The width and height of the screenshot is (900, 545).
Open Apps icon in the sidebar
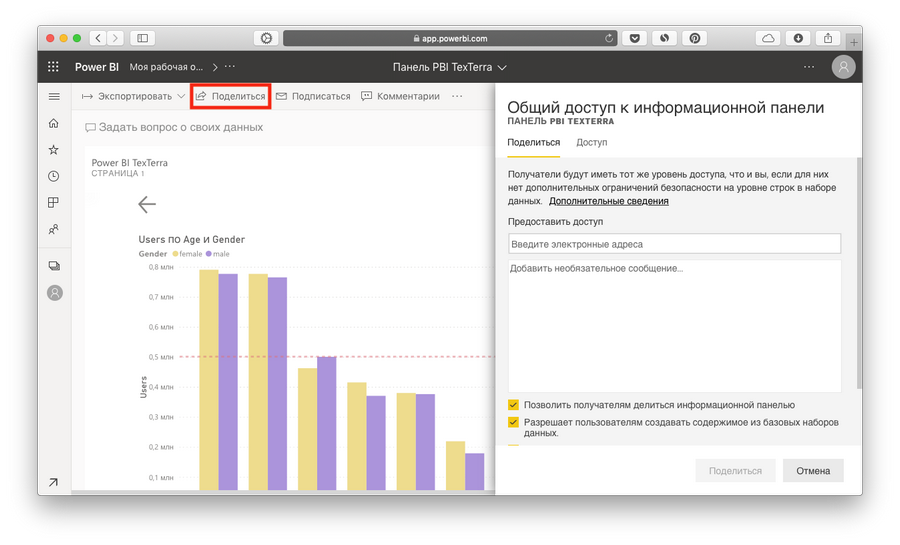[x=54, y=203]
